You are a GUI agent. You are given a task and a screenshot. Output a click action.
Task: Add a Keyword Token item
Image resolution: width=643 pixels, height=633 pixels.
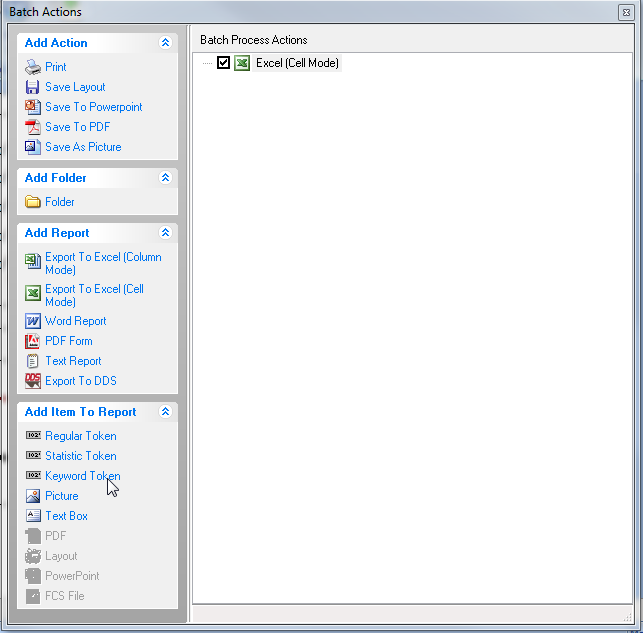tap(83, 476)
